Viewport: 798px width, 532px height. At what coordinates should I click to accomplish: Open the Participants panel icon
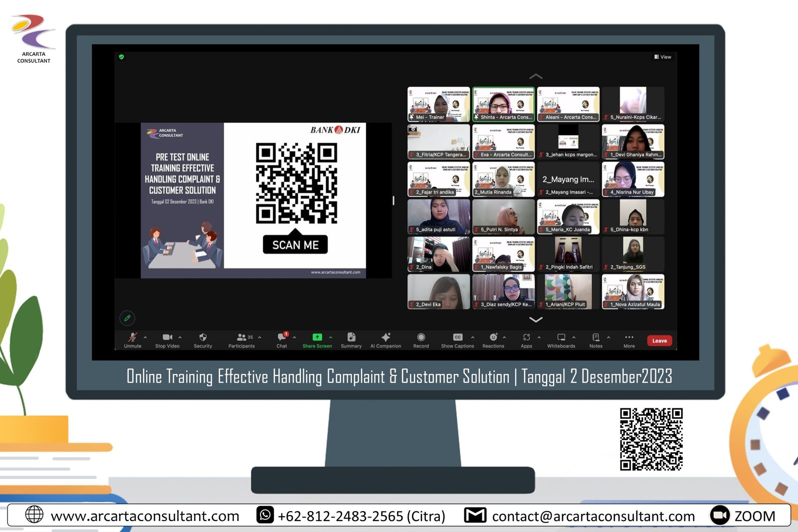[241, 338]
